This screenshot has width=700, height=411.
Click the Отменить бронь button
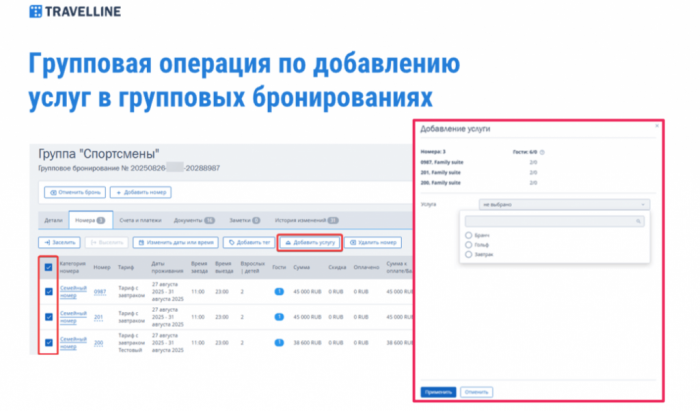pyautogui.click(x=75, y=193)
